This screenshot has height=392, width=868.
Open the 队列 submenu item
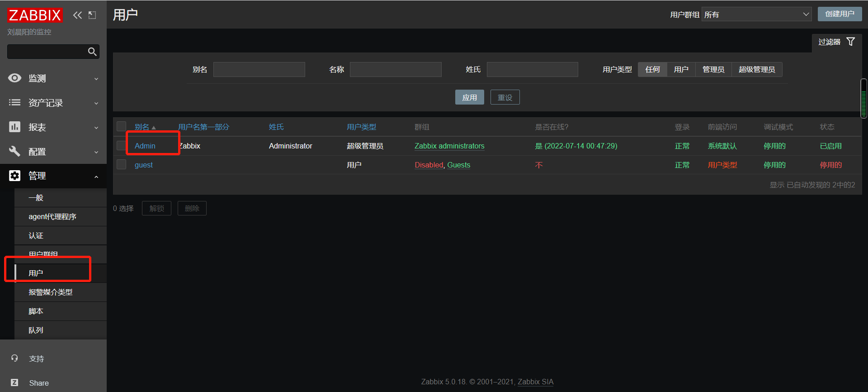point(61,330)
